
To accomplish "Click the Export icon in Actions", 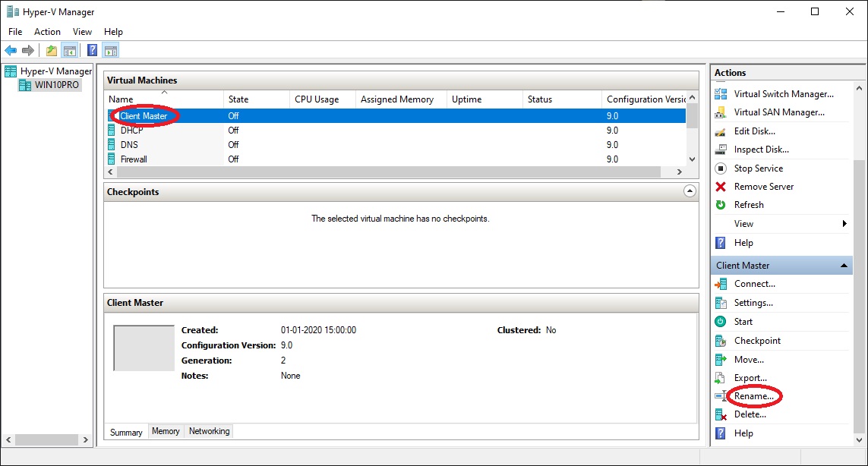I will (x=721, y=378).
